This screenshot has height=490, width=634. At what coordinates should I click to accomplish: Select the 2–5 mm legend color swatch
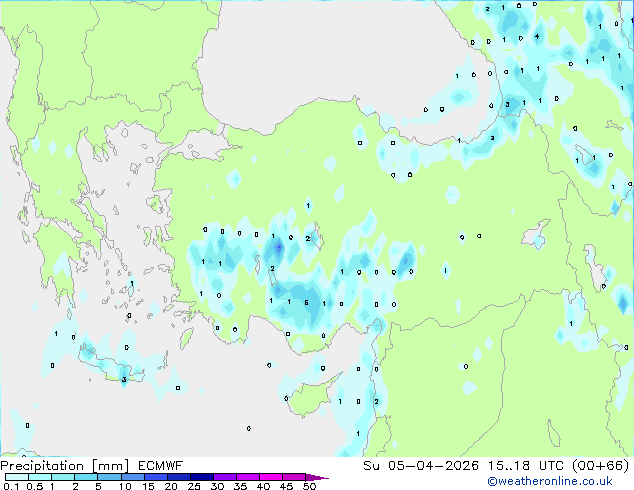pos(86,477)
